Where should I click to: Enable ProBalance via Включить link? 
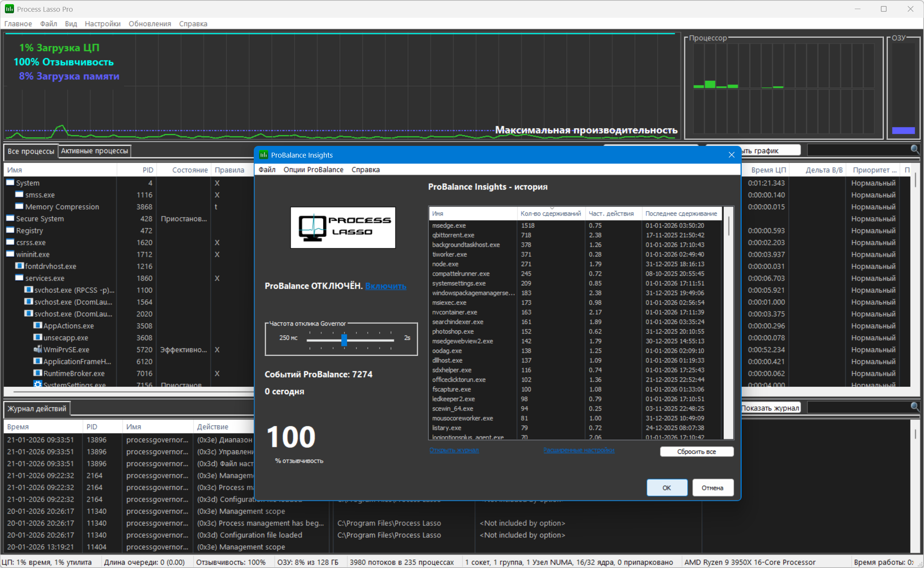pos(385,286)
